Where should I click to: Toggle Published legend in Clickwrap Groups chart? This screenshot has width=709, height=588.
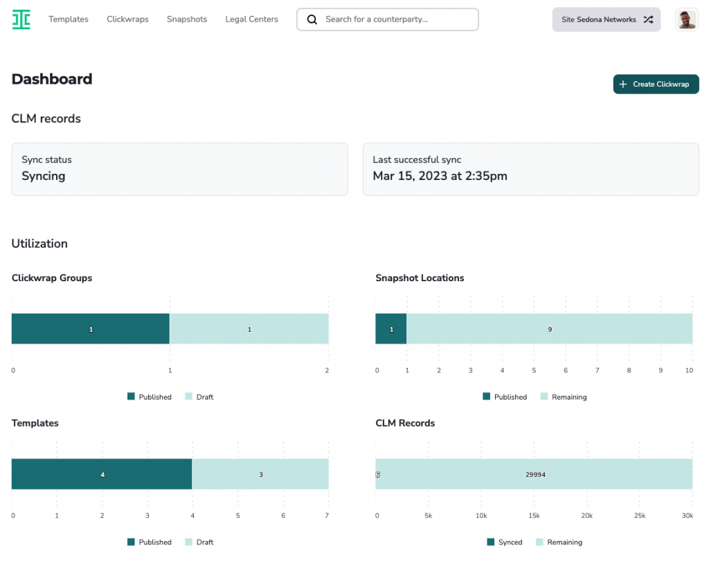point(149,397)
